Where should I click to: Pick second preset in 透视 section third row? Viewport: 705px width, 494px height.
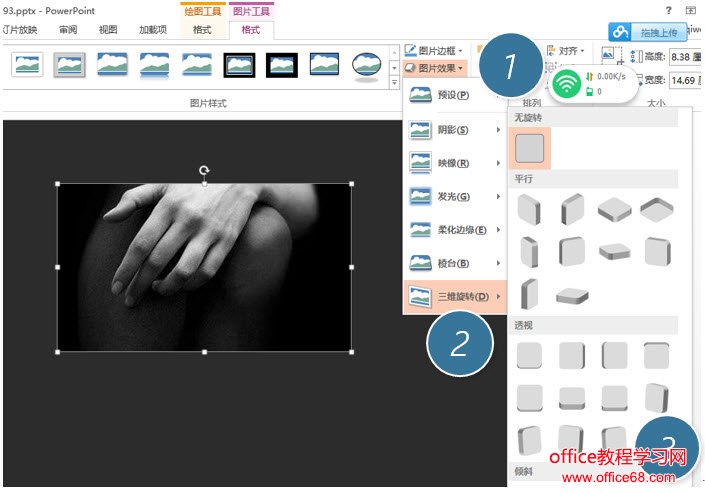pos(571,438)
